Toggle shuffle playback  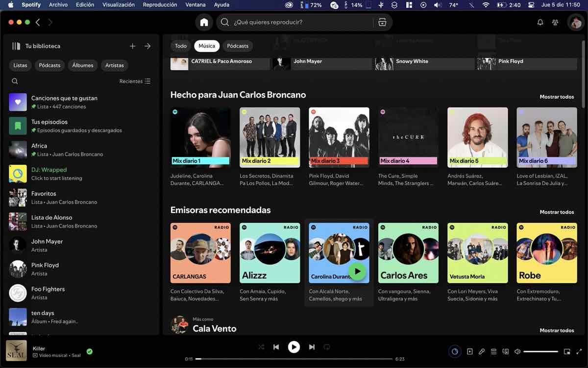261,347
